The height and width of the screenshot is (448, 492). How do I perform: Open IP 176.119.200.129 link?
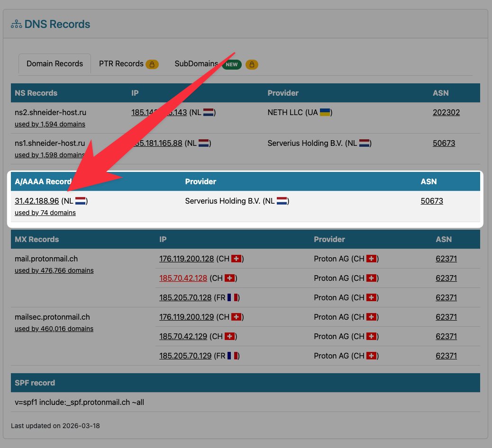186,317
